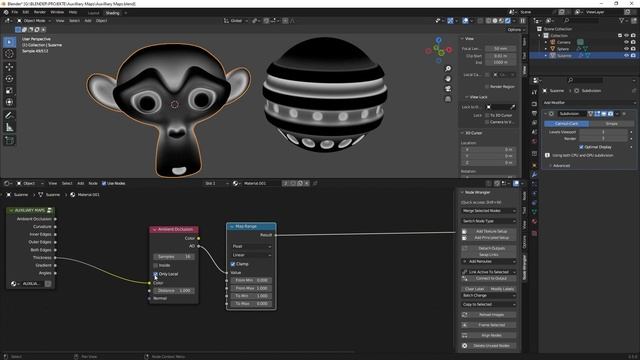
Task: Hide Sphere with its eye icon
Action: [626, 49]
